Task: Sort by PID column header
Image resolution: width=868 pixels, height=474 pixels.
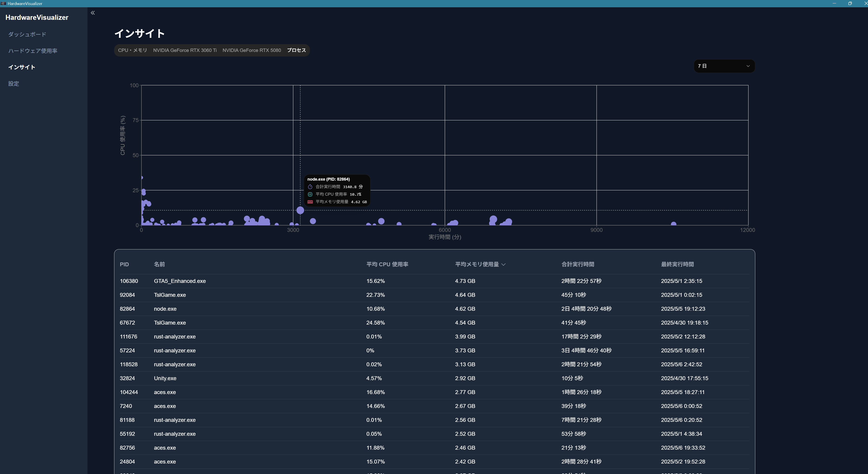Action: click(124, 264)
